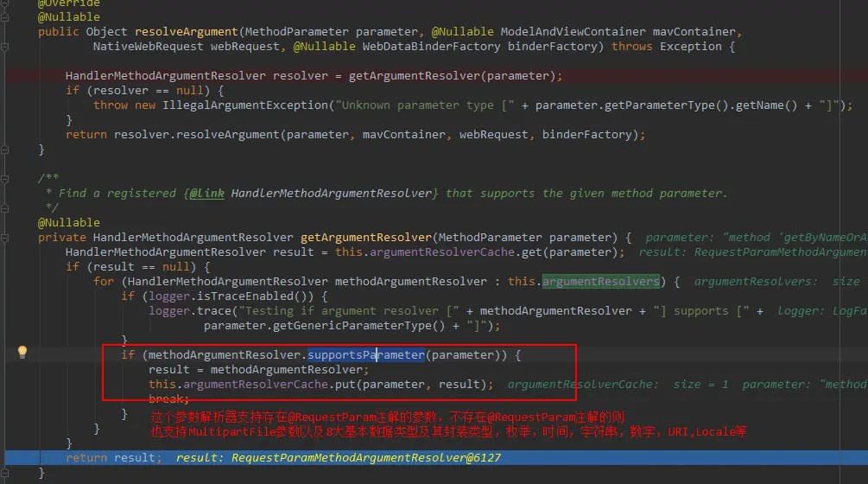Image resolution: width=868 pixels, height=484 pixels.
Task: Click methodArgumentResolver loop variable declaration
Action: click(x=411, y=281)
